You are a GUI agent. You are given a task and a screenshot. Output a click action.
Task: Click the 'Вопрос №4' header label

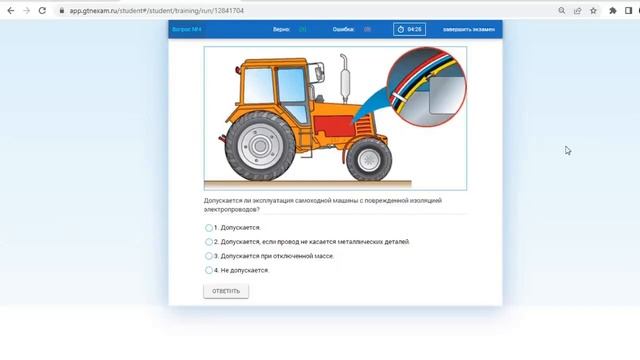click(187, 29)
